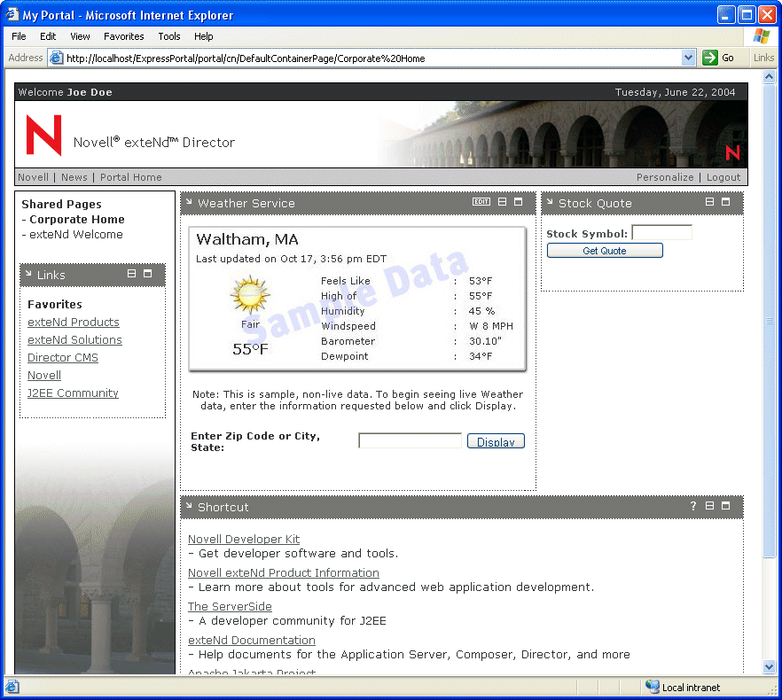Minimize the Weather Service portlet
Image resolution: width=782 pixels, height=700 pixels.
[502, 201]
